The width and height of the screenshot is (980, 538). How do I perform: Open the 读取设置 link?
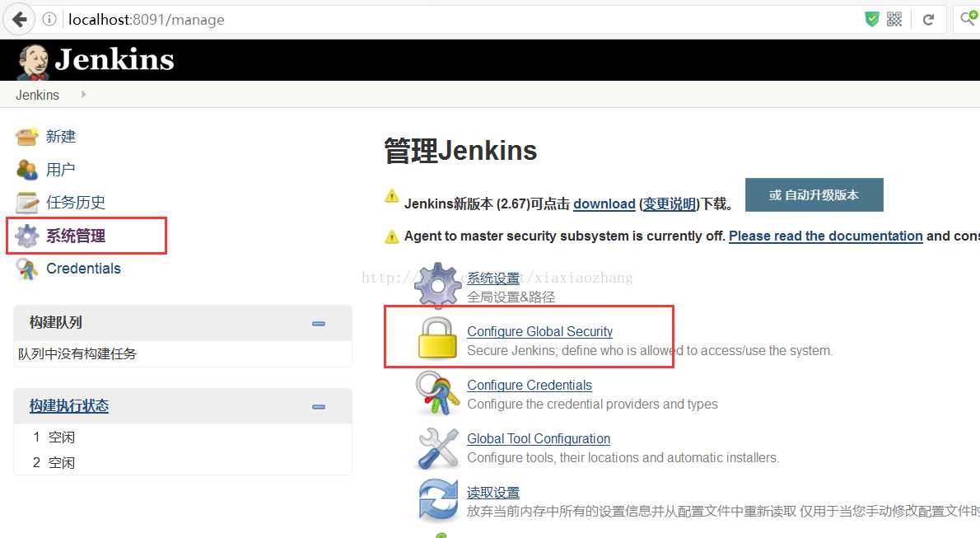[493, 493]
